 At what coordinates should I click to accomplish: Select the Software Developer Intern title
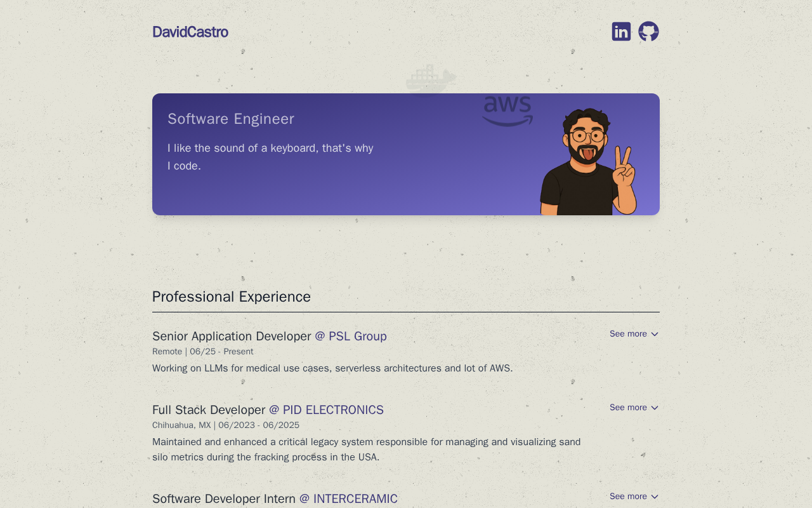tap(224, 499)
